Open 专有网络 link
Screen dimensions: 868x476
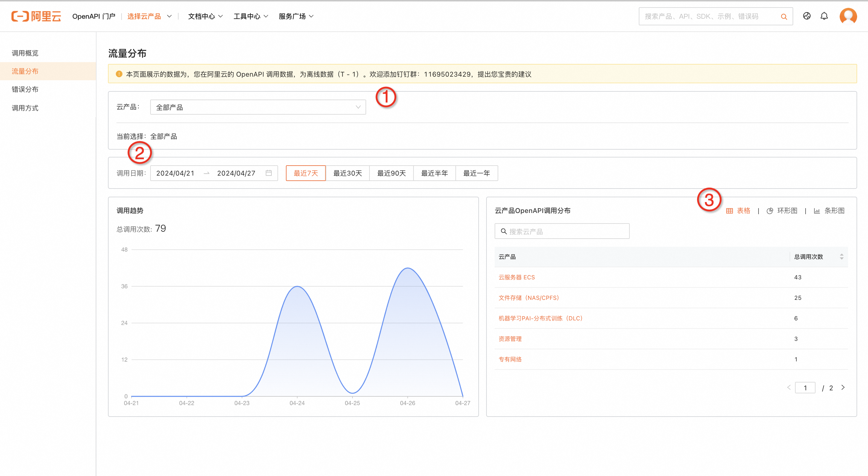510,359
